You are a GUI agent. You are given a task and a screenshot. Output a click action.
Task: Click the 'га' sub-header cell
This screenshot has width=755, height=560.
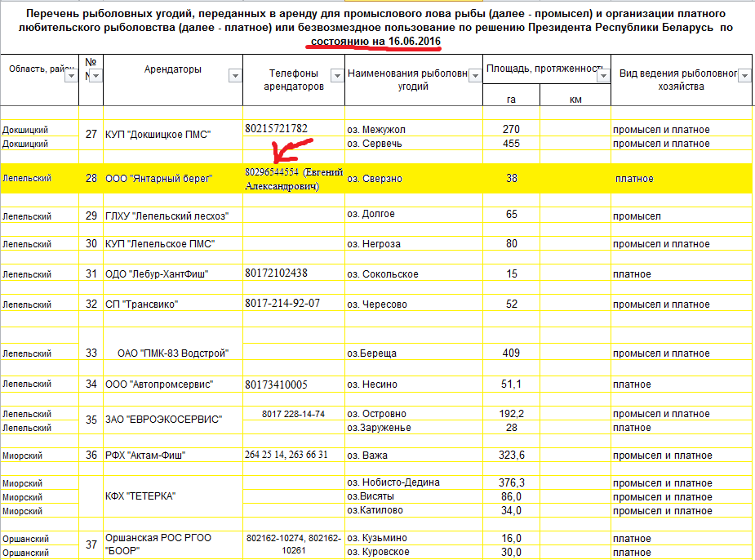click(x=511, y=99)
